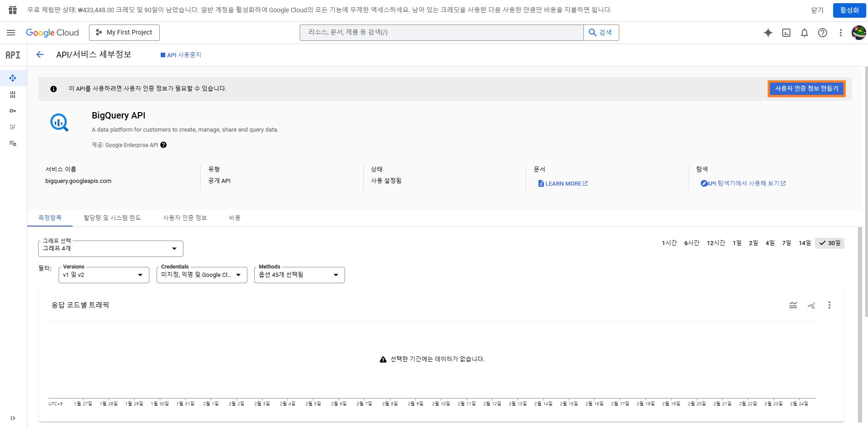Screen dimensions: 868x428
Task: Open the library sidebar icon
Action: coord(13,94)
